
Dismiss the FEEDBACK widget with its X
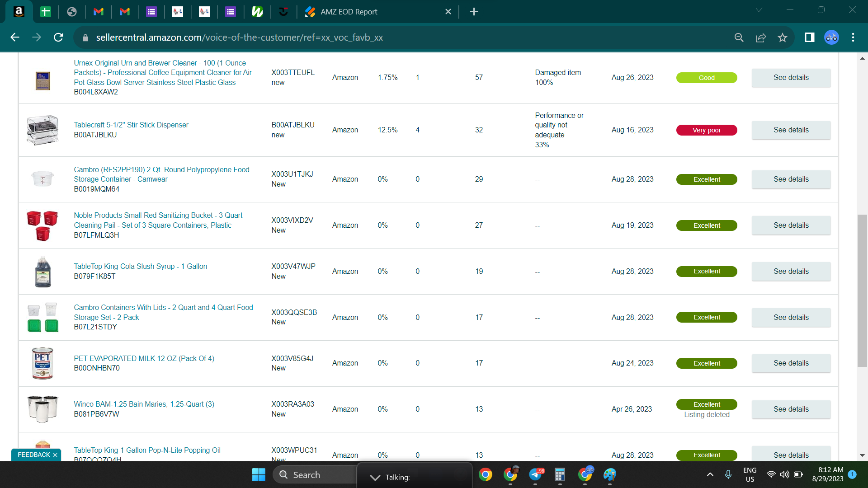(x=55, y=455)
